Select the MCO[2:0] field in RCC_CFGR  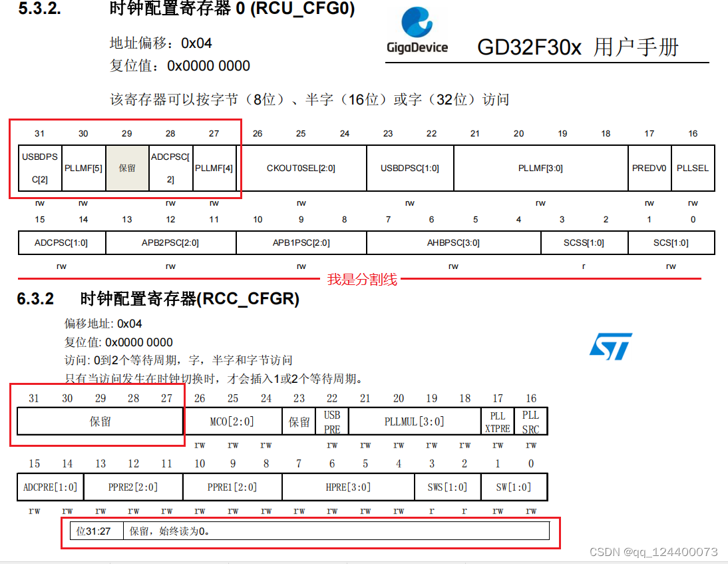[x=232, y=421]
